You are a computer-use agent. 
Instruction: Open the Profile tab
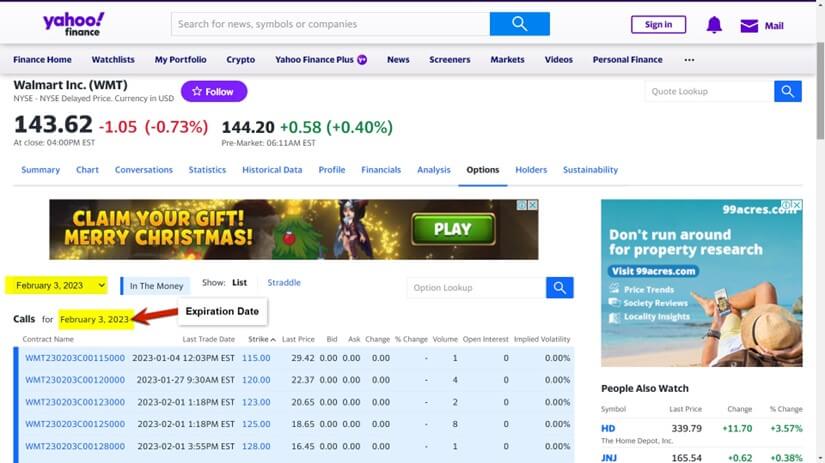pyautogui.click(x=332, y=169)
